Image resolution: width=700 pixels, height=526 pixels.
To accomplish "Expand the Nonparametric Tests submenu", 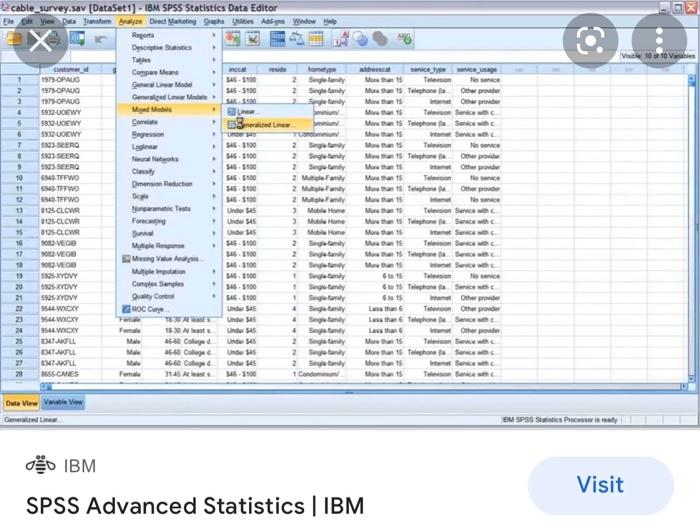I will pyautogui.click(x=169, y=209).
